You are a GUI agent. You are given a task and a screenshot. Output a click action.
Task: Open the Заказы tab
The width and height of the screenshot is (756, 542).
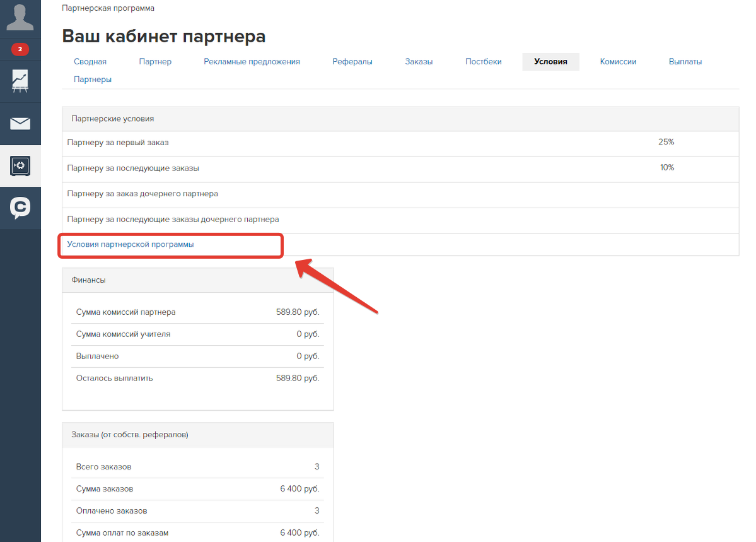click(419, 62)
